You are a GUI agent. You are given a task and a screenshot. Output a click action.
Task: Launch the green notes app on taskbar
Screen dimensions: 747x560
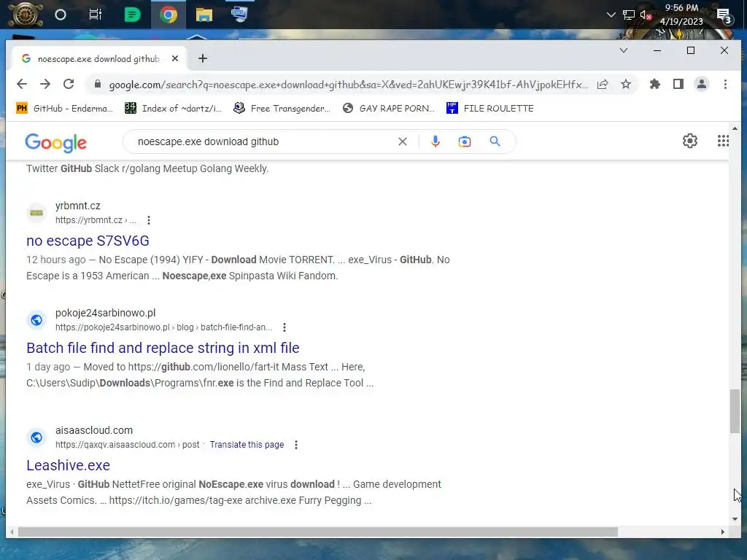132,15
